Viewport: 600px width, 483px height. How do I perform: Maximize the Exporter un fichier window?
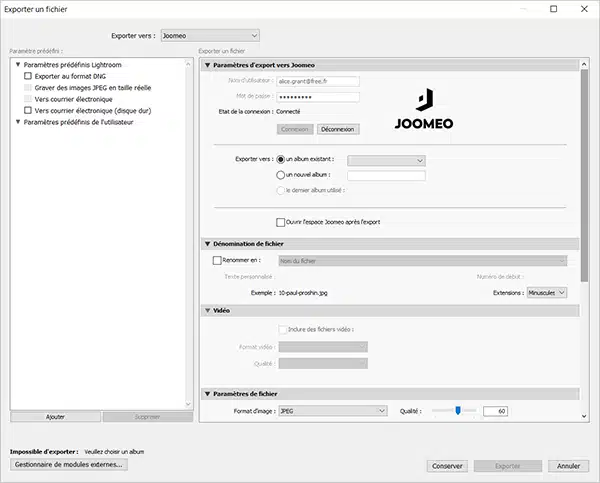553,9
